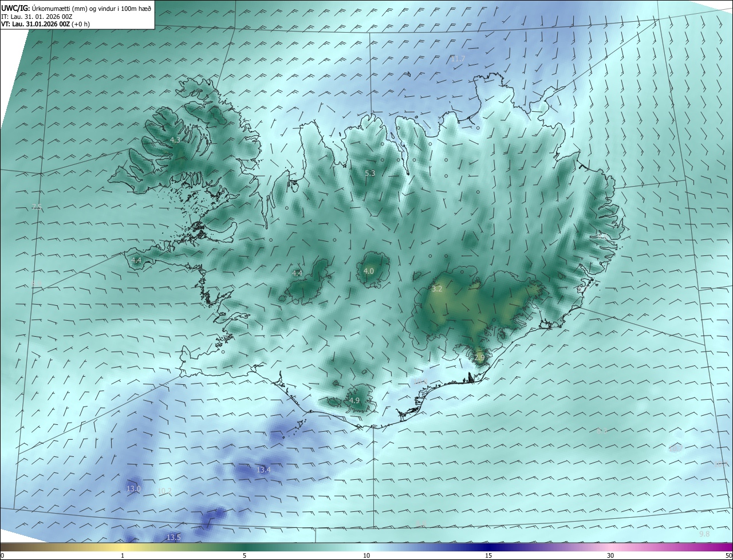Click the 2.9 value near the southeast coast
The width and height of the screenshot is (733, 560).
[479, 357]
